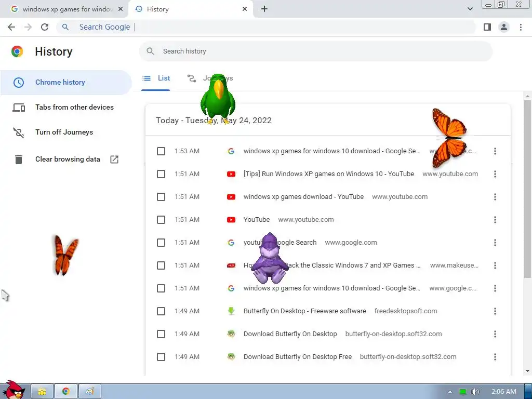Open the side panel icon in toolbar
The image size is (532, 399).
click(487, 27)
